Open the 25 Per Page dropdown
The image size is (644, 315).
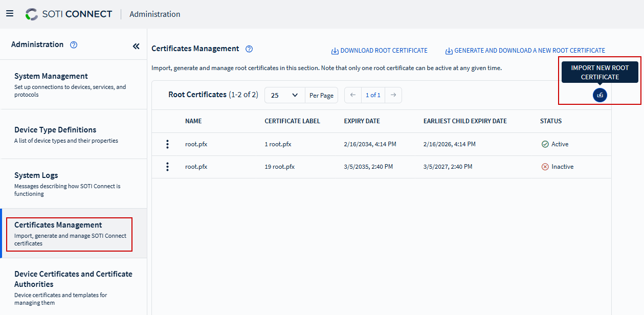click(284, 95)
